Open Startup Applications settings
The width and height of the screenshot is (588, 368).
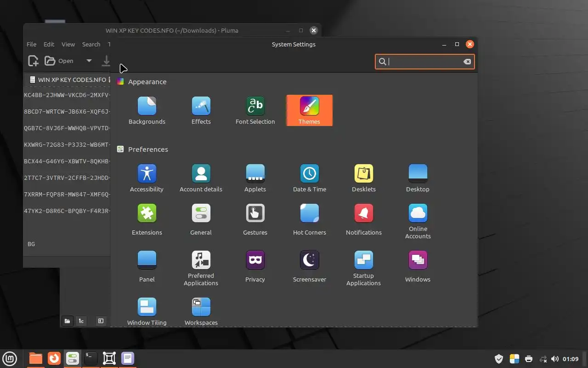[364, 268]
